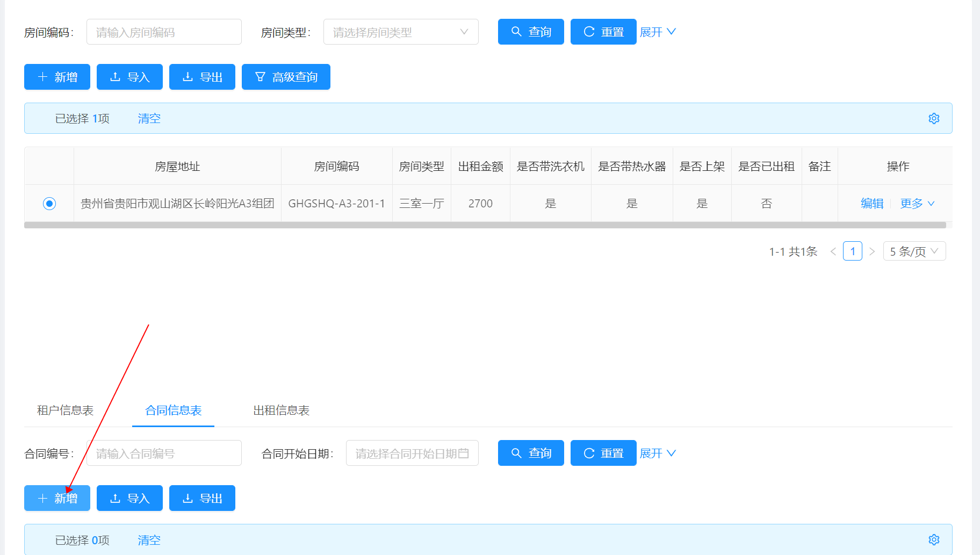Switch to the 租户信息表 tab
Image resolution: width=980 pixels, height=555 pixels.
click(x=65, y=410)
